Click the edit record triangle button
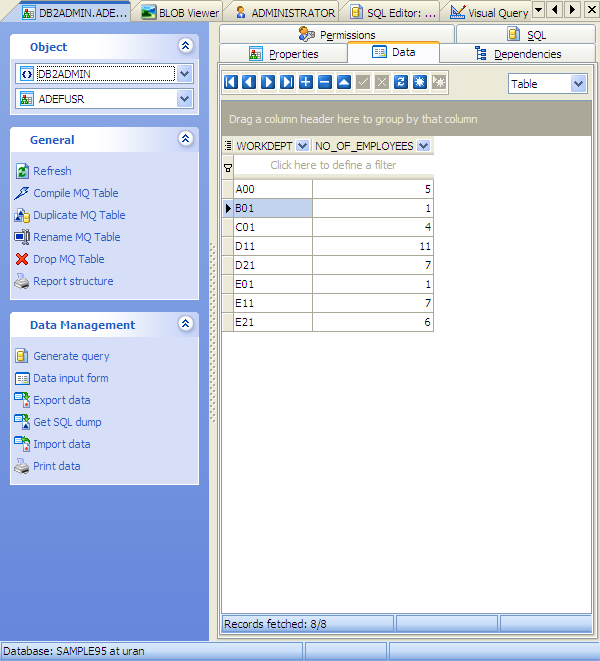Image resolution: width=600 pixels, height=661 pixels. tap(344, 82)
